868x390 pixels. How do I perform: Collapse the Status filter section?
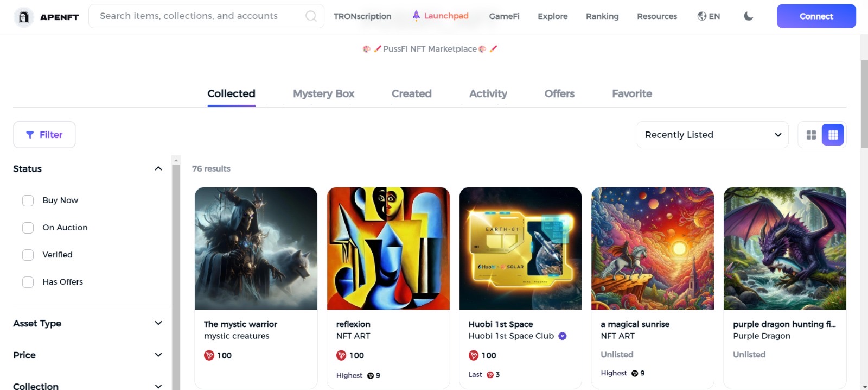(158, 169)
